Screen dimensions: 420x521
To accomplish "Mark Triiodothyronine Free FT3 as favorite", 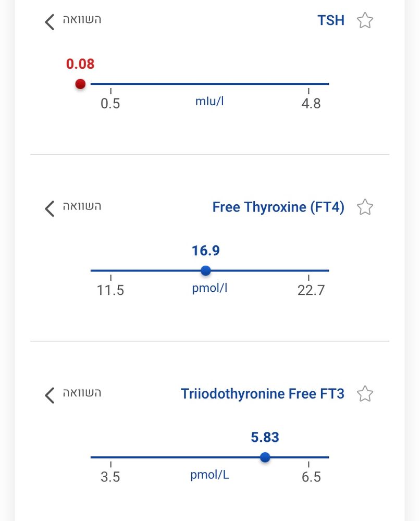I will click(365, 394).
